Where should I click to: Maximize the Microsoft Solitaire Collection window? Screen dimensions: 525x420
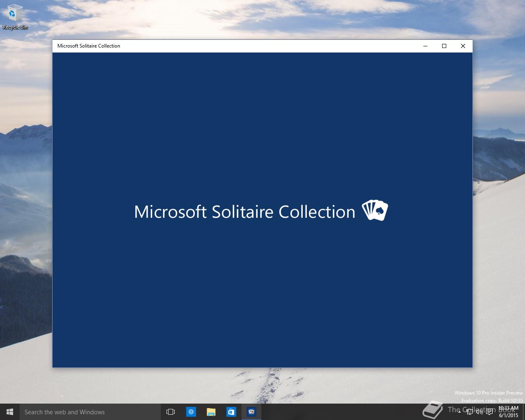pyautogui.click(x=444, y=46)
